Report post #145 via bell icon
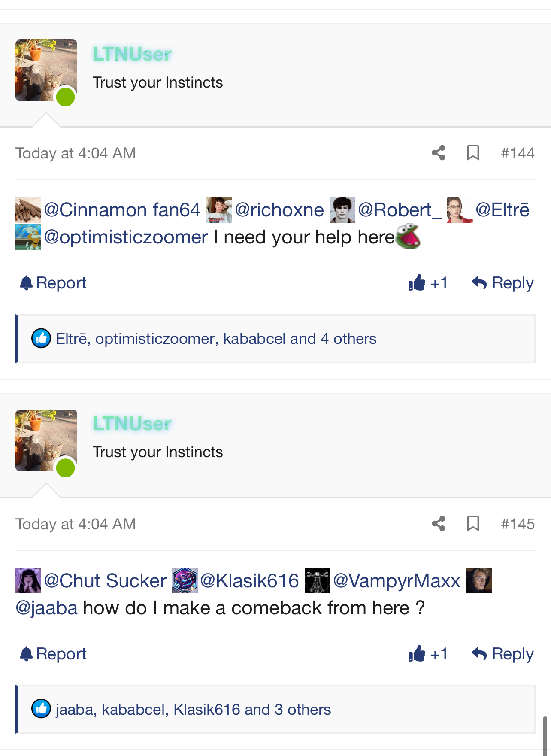Screen dimensions: 551x756 pos(53,654)
